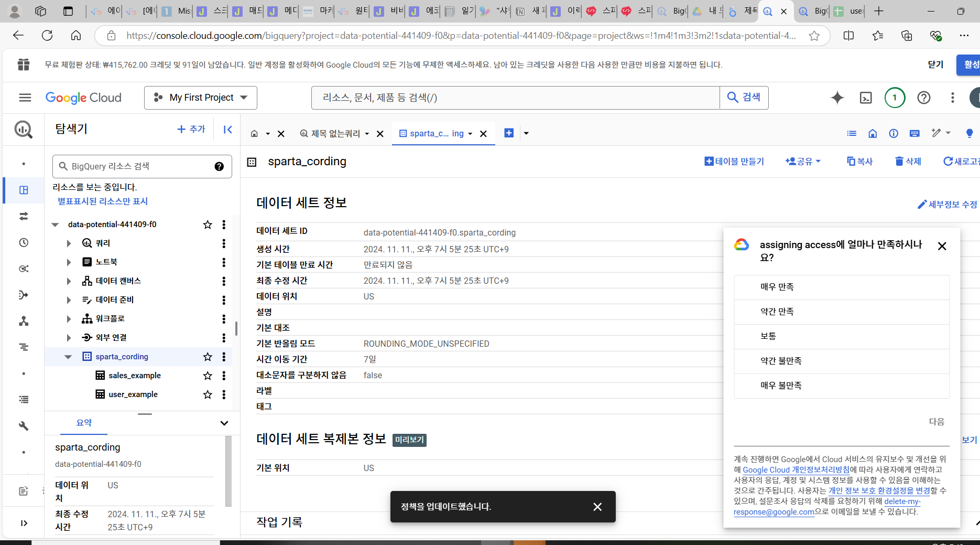This screenshot has width=980, height=545.
Task: Expand the 노트북 tree node
Action: [69, 262]
